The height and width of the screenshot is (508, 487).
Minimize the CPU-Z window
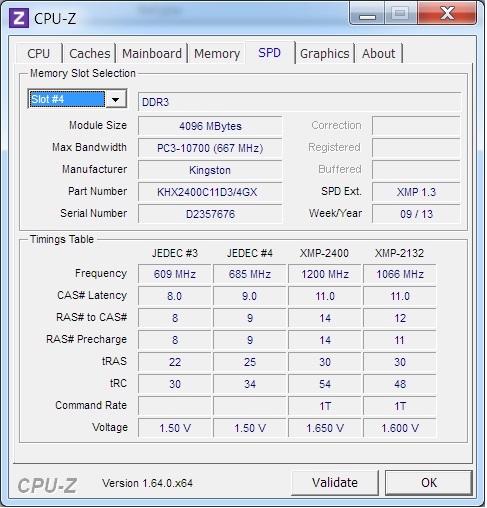(x=367, y=14)
